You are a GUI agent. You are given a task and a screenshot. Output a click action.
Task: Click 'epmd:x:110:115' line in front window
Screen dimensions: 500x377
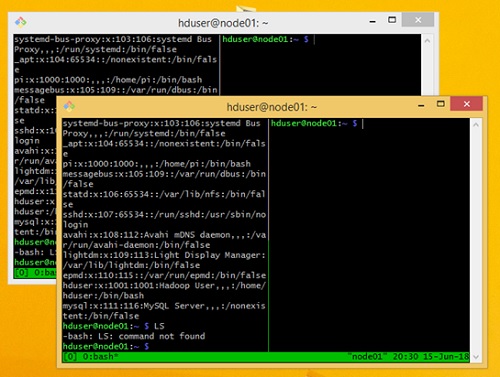coord(164,275)
